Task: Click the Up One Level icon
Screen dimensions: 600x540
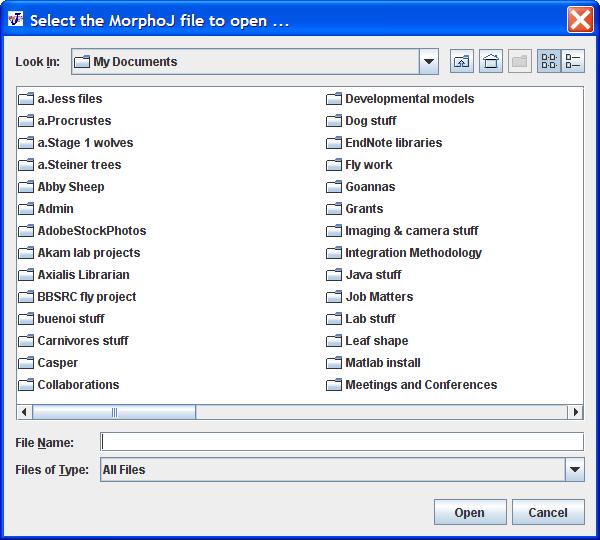Action: pos(461,61)
